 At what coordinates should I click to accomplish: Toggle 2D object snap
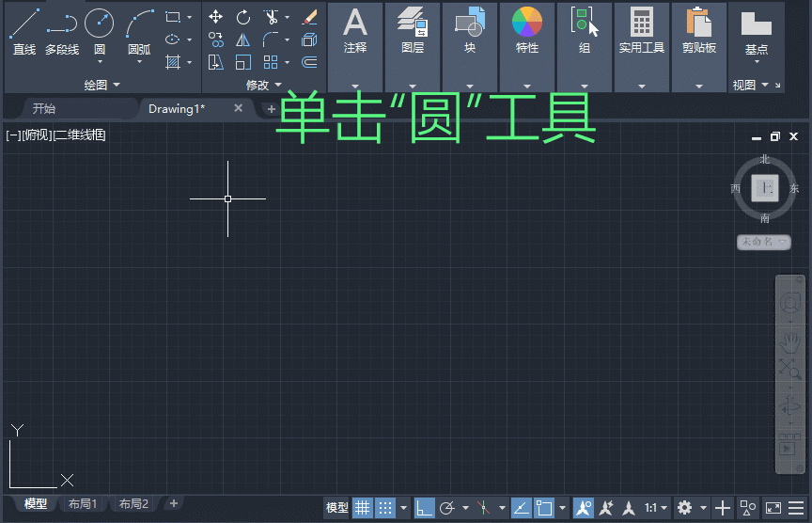click(544, 508)
